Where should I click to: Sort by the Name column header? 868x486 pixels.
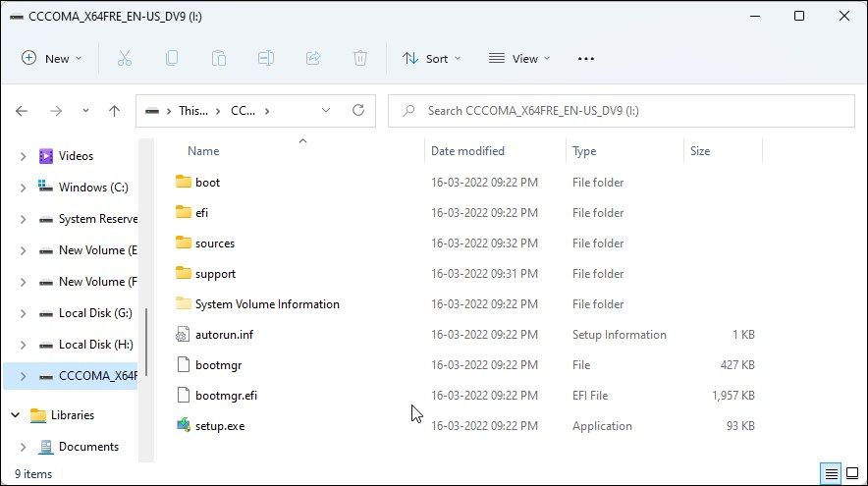[x=203, y=151]
